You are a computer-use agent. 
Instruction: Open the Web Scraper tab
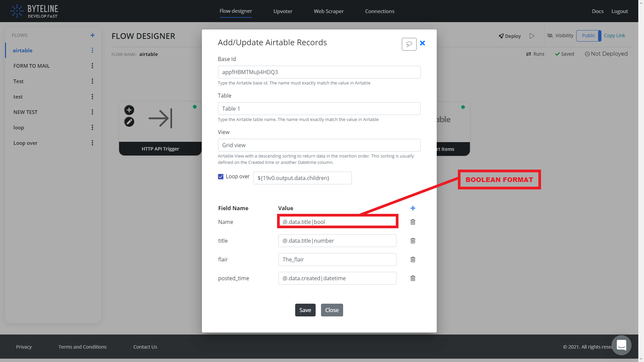coord(329,11)
